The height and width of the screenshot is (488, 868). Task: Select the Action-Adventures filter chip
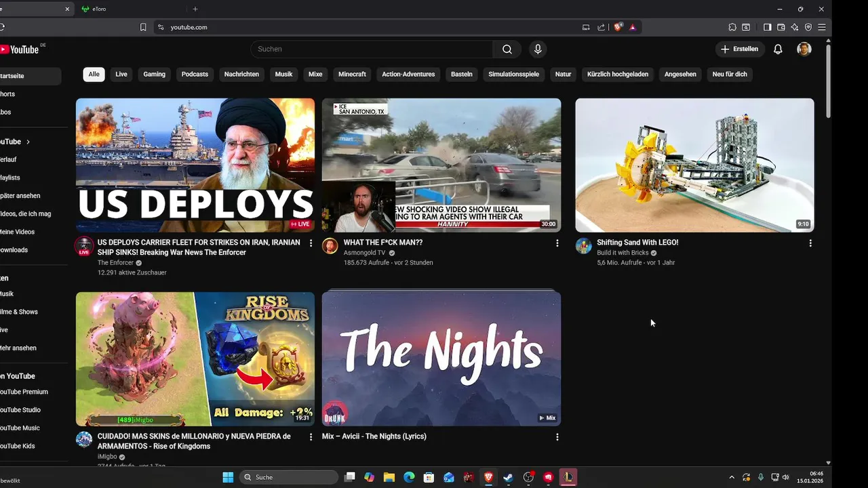click(408, 74)
